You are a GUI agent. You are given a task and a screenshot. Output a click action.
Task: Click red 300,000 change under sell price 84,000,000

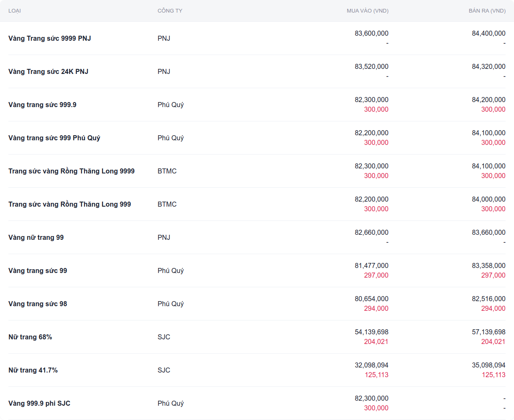(x=493, y=209)
